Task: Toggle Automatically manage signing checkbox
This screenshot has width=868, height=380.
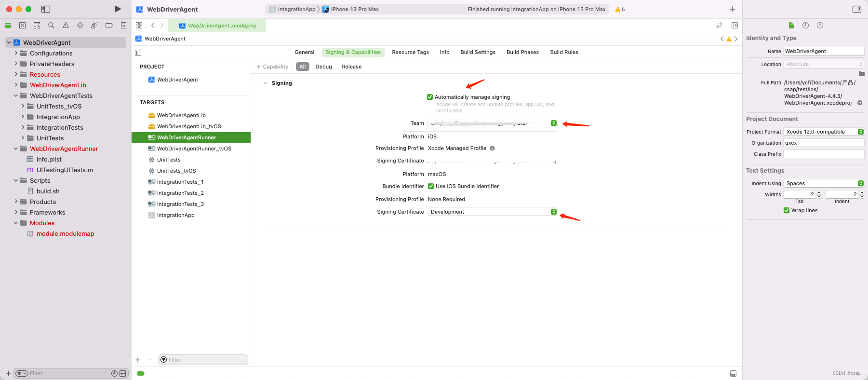Action: tap(430, 97)
